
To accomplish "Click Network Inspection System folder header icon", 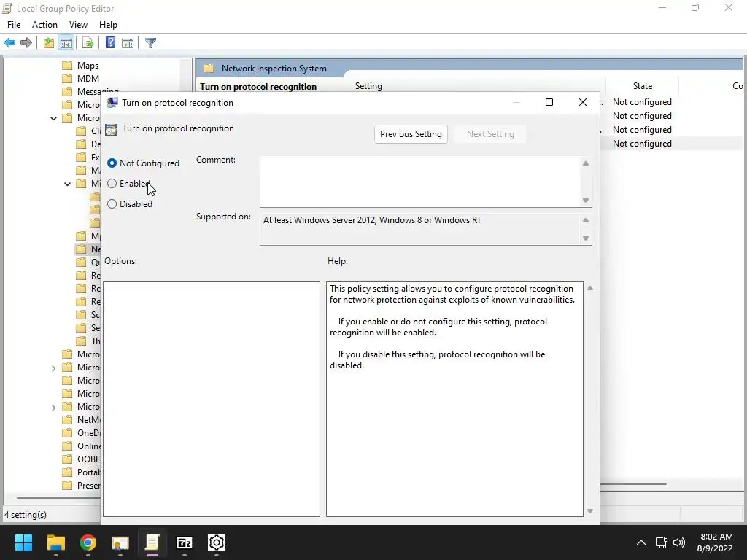I will coord(209,68).
